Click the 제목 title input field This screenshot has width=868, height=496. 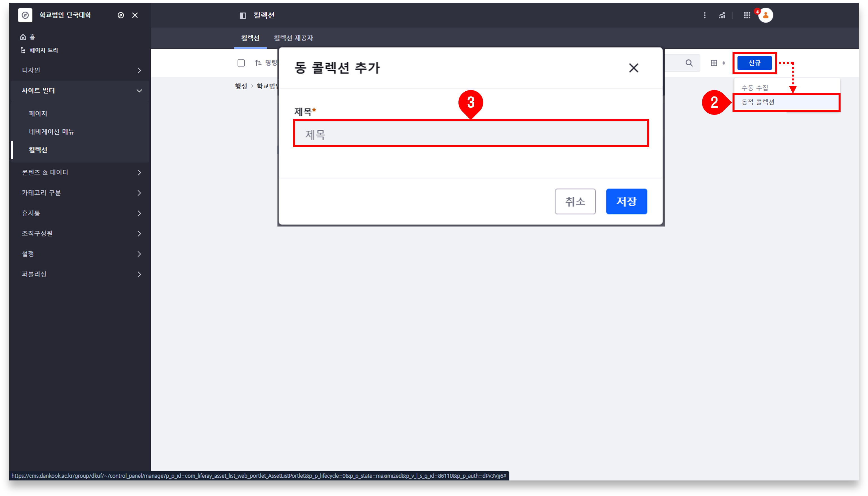470,134
